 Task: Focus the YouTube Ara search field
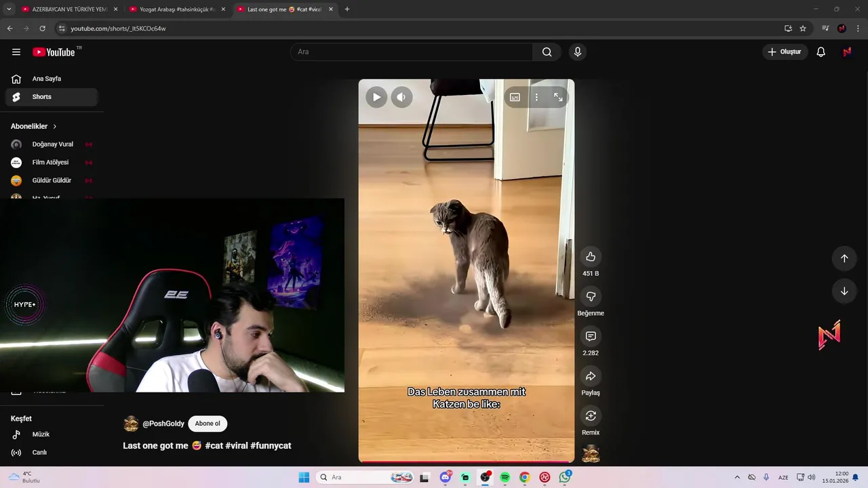(412, 52)
